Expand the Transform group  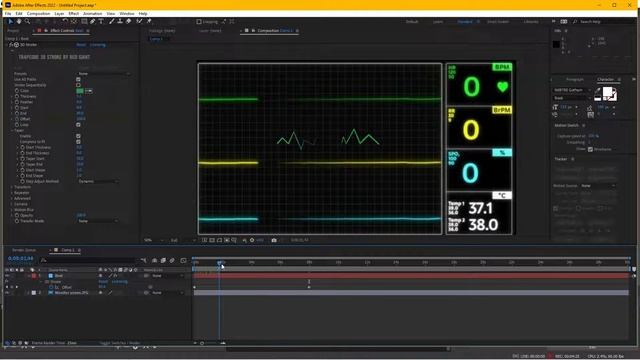pos(11,187)
